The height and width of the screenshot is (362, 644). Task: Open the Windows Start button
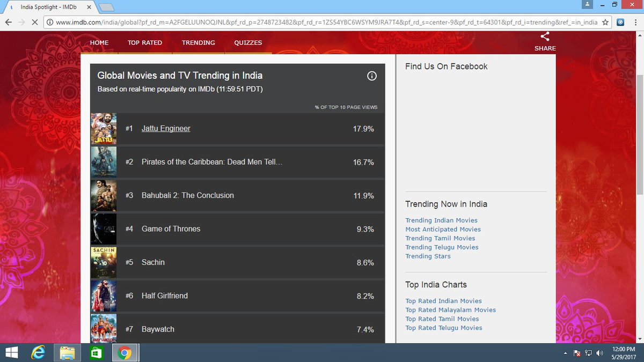tap(11, 353)
